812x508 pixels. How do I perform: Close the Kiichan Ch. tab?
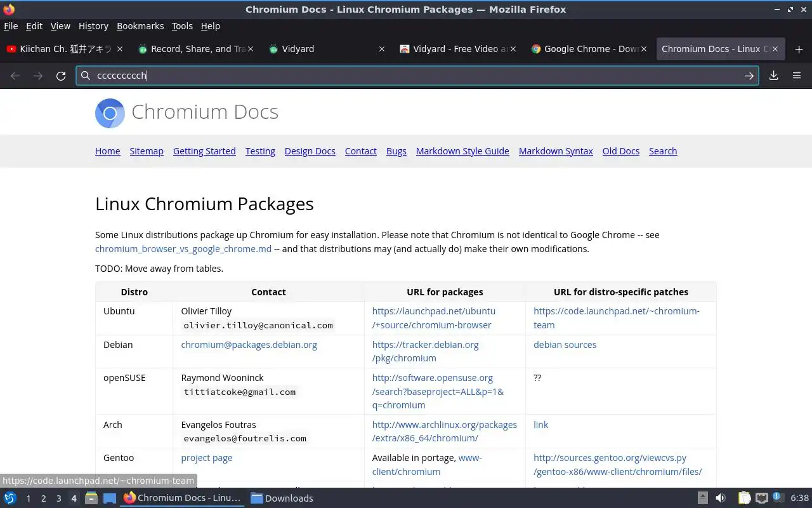tap(120, 49)
